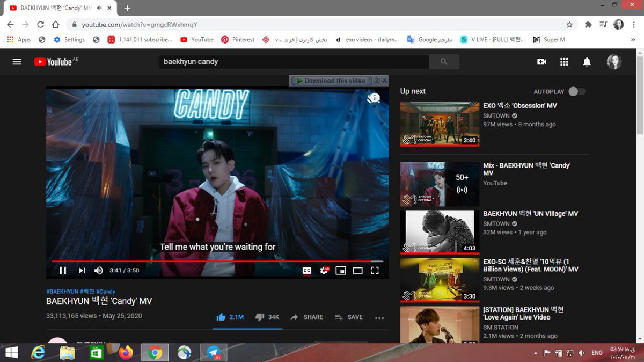The height and width of the screenshot is (362, 644).
Task: Open Telegram from the taskbar
Action: pos(214,352)
